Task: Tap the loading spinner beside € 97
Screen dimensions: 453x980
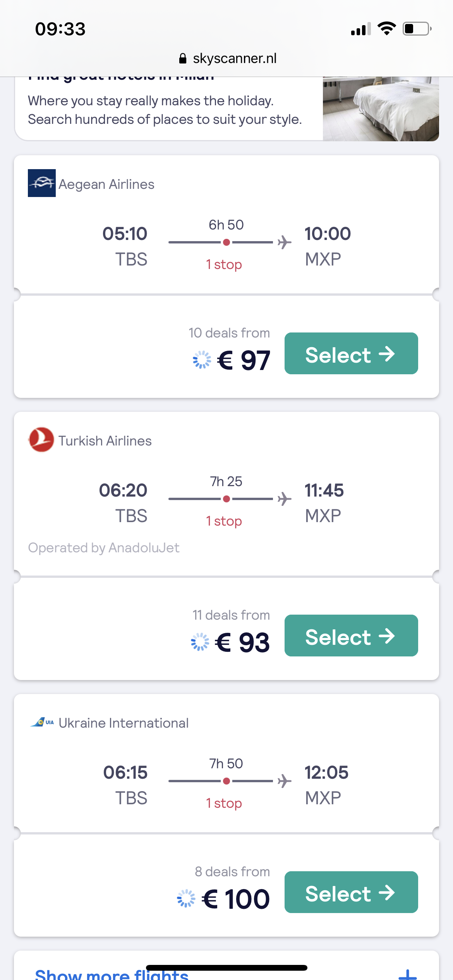Action: (x=202, y=360)
